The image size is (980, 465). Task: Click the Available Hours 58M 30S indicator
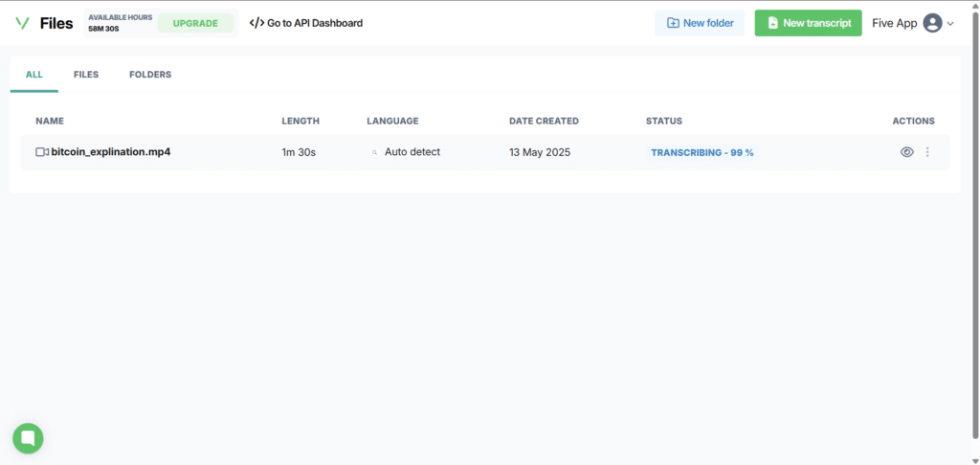coord(120,23)
